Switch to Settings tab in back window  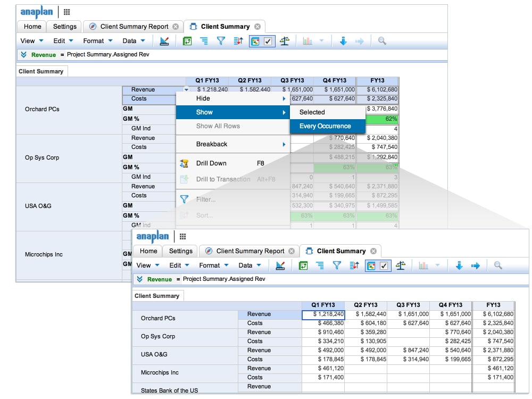pos(65,27)
